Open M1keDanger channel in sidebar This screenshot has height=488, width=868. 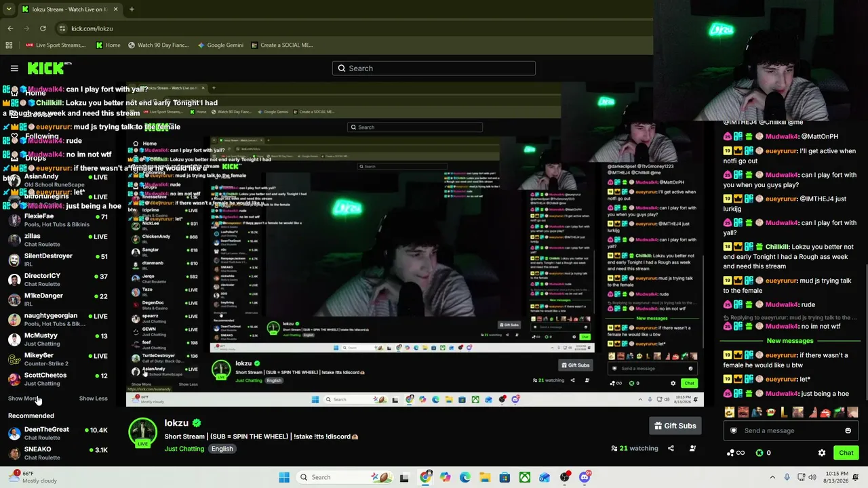pyautogui.click(x=56, y=300)
